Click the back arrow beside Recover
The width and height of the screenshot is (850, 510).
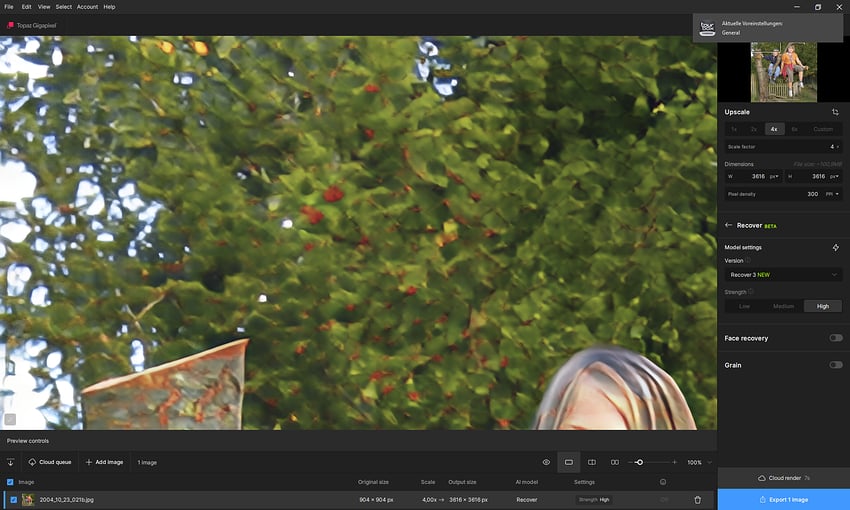[x=729, y=225]
